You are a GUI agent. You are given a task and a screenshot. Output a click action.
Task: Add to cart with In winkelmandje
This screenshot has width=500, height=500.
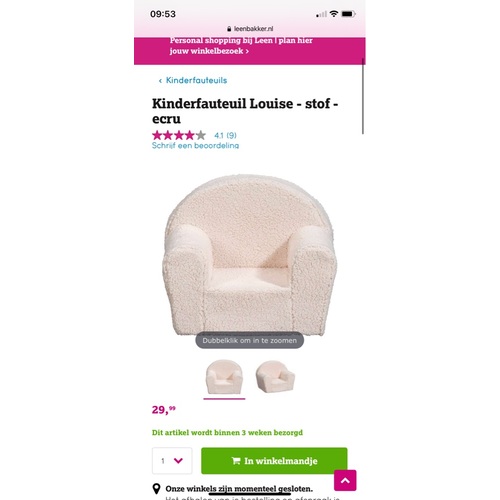coord(274,461)
